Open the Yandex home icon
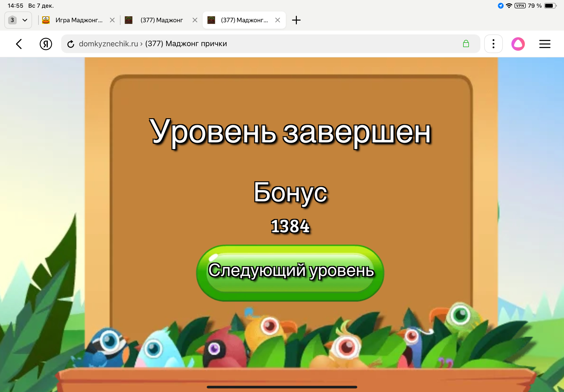The width and height of the screenshot is (564, 392). [46, 44]
